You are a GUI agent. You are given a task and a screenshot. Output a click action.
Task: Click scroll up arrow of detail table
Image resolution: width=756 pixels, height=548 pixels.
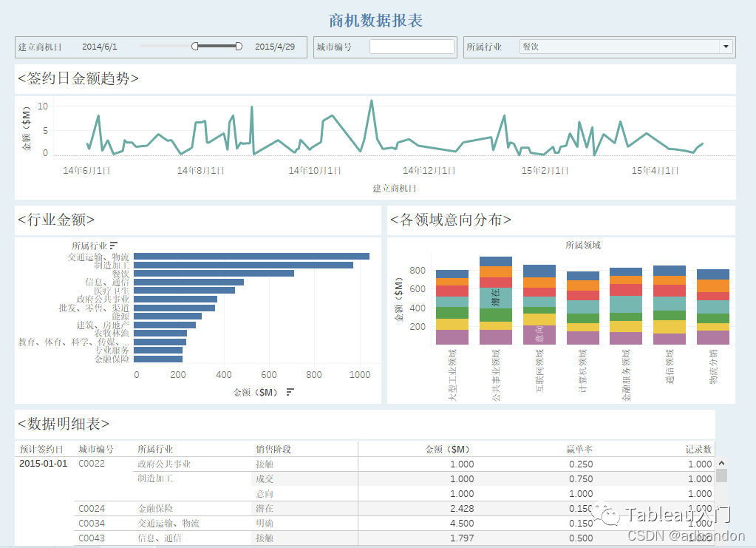click(721, 463)
